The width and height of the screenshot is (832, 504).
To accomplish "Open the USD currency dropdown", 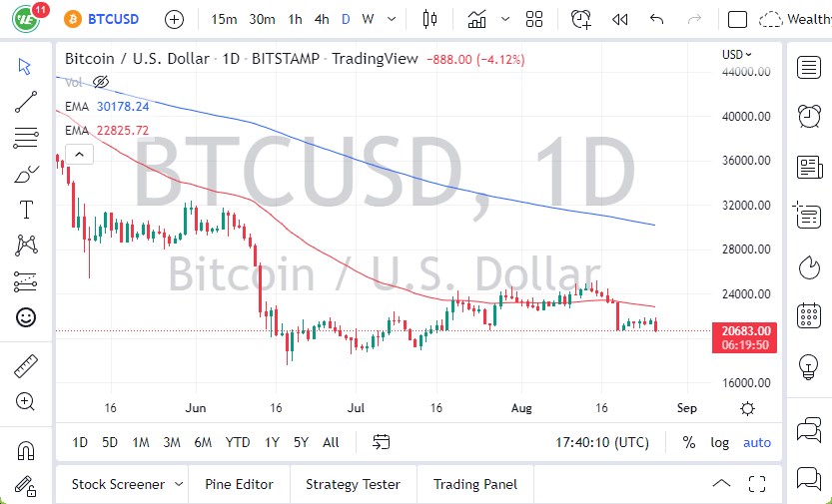I will (x=736, y=54).
